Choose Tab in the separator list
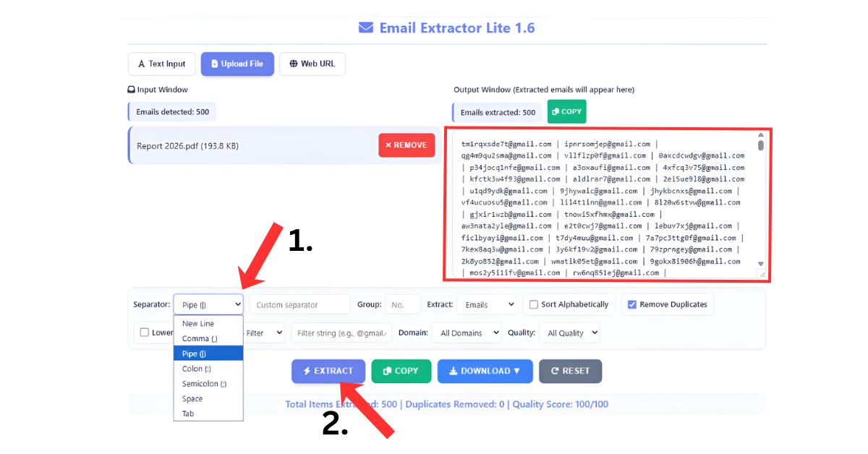The image size is (868, 454). pos(208,414)
